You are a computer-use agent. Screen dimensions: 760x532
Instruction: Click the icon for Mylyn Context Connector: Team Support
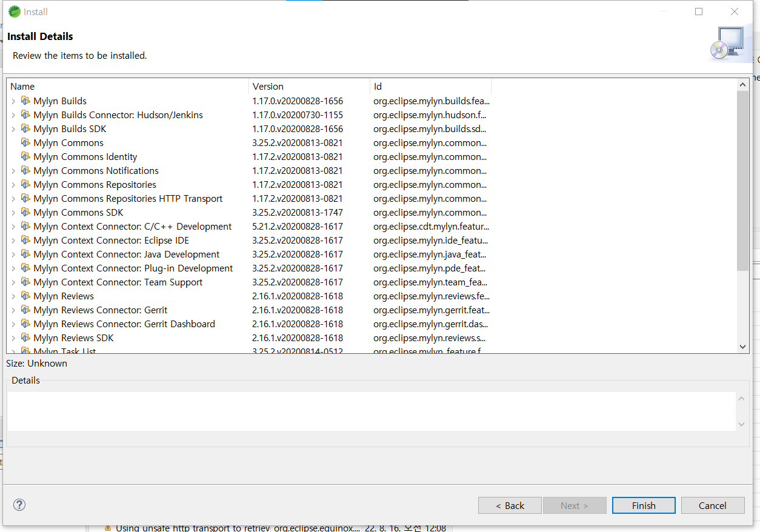tap(25, 282)
